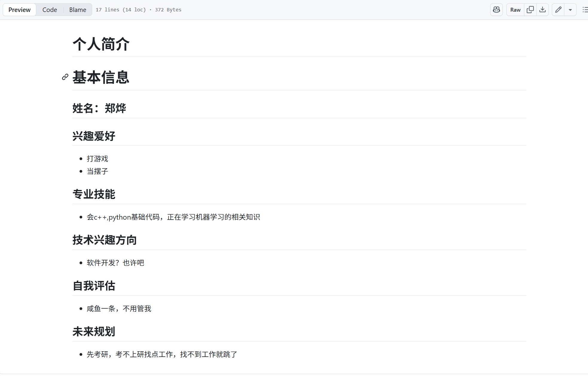Screen dimensions: 588x383
Task: Copy raw file contents icon
Action: point(530,10)
